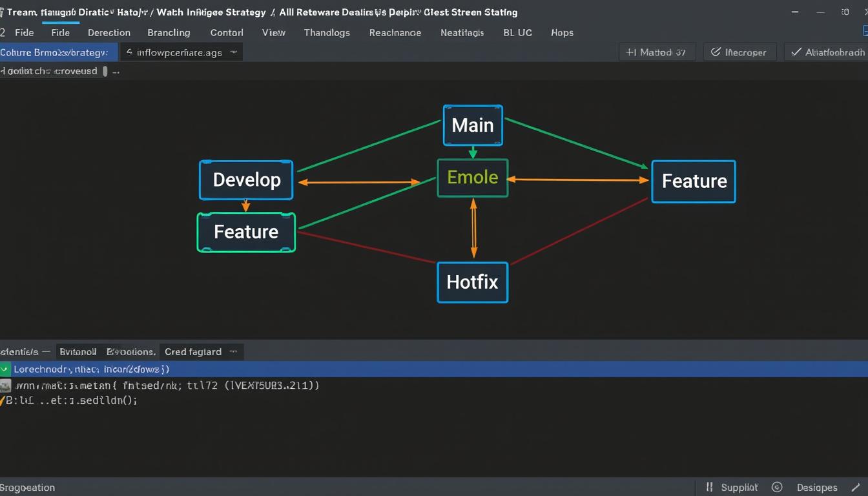Click the Suppliat status bar item
This screenshot has height=496, width=868.
pos(739,488)
